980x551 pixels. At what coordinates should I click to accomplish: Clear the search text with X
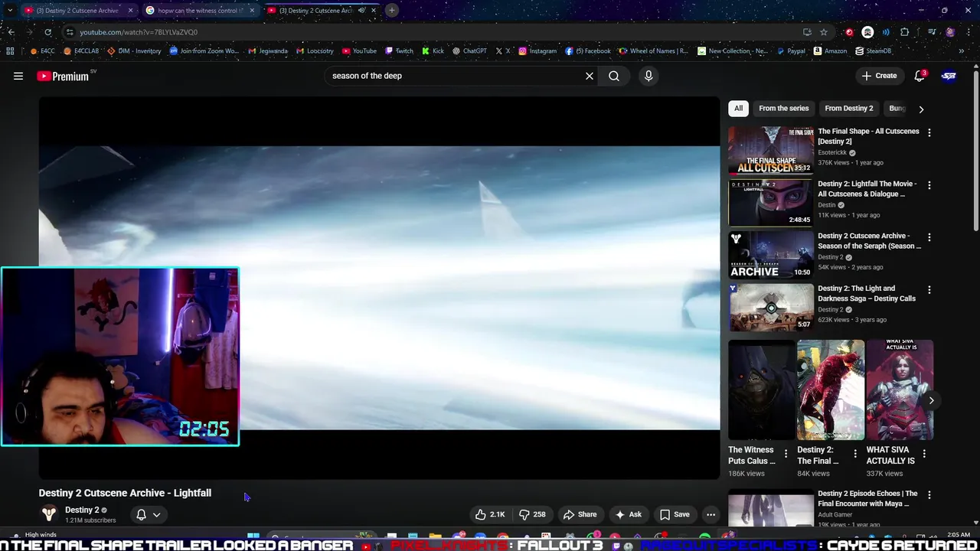[x=590, y=76]
